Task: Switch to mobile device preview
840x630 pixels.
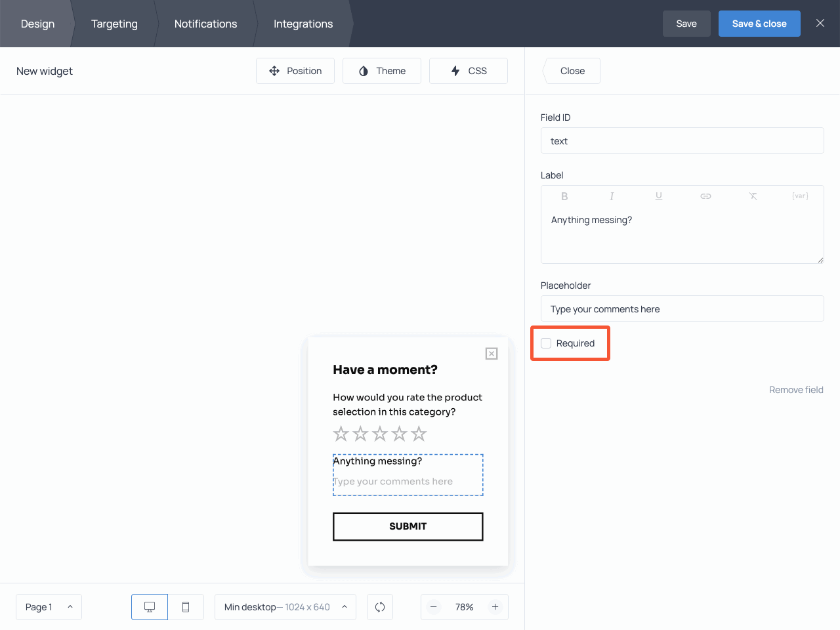Action: [x=186, y=607]
